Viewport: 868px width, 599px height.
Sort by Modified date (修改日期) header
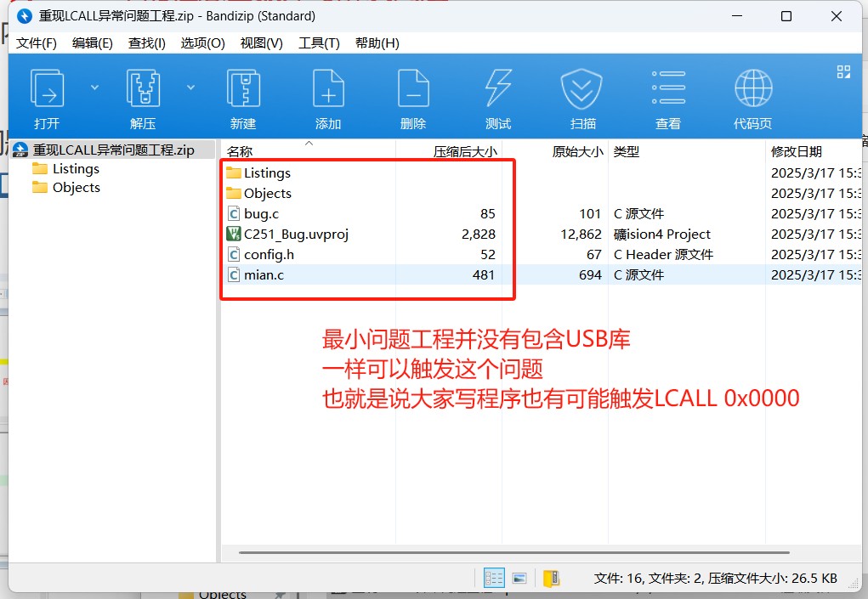coord(814,151)
